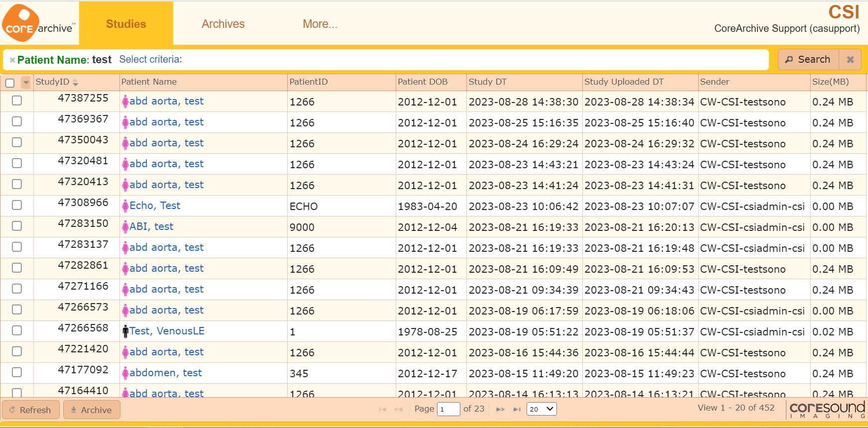Clear search with the X button
868x428 pixels.
click(x=851, y=60)
